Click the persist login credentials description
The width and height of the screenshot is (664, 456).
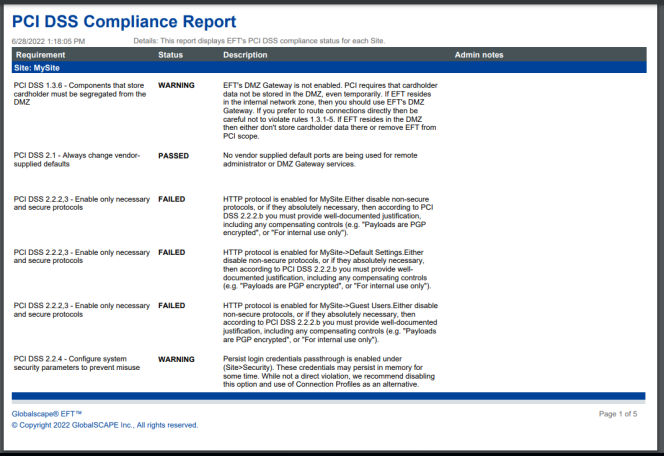[x=315, y=371]
